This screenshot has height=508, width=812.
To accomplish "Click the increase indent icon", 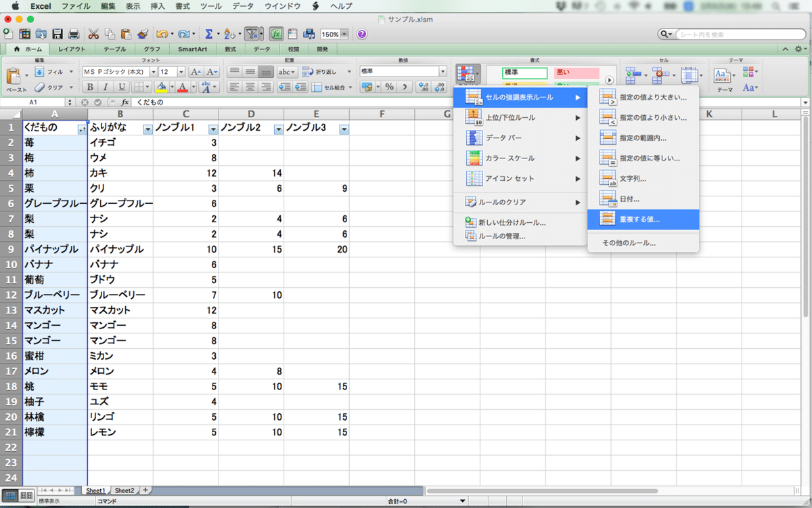I will (300, 87).
